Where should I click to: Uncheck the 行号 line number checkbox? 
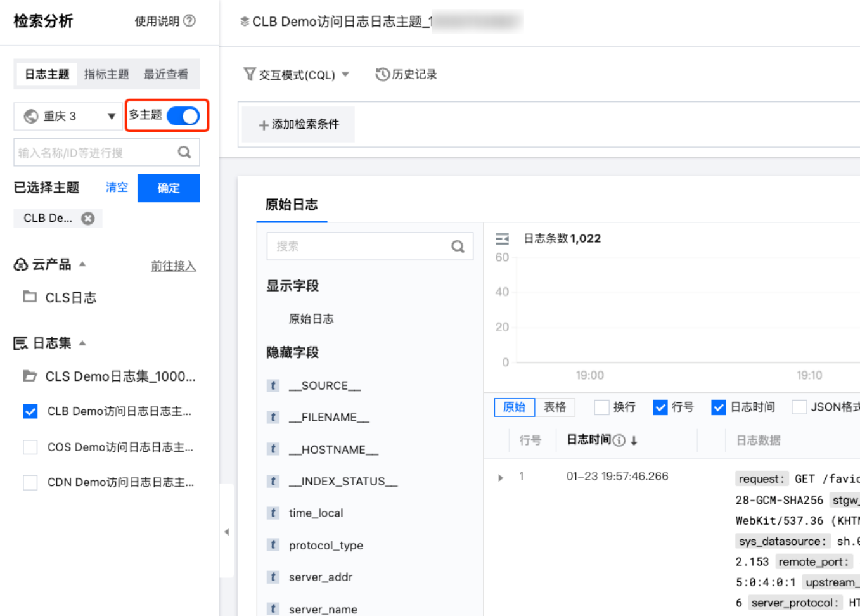coord(660,407)
